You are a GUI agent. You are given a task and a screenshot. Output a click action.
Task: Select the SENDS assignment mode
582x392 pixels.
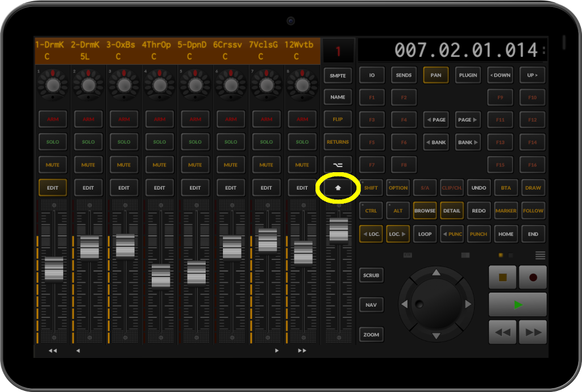404,74
